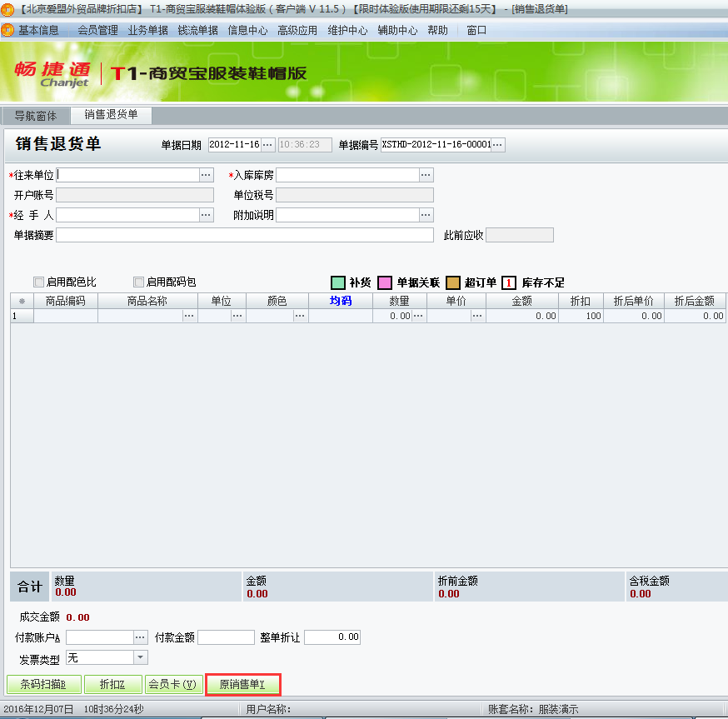The width and height of the screenshot is (728, 719).
Task: Open the 辅助中心 menu
Action: click(397, 30)
